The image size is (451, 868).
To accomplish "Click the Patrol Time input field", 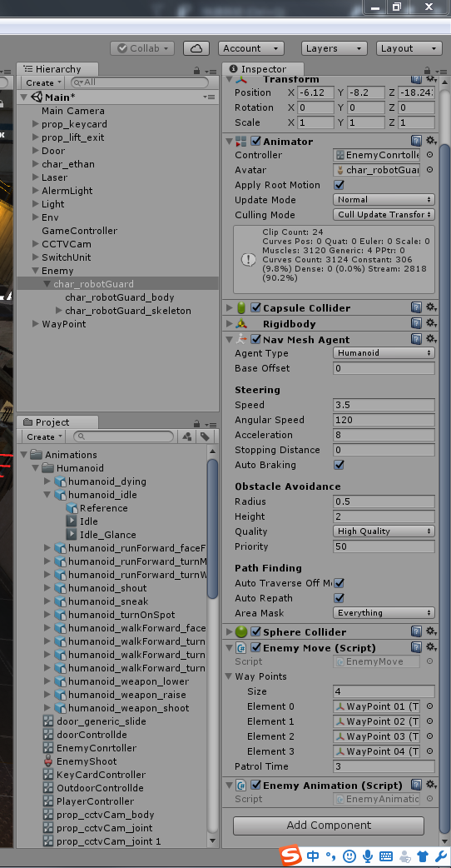I will 384,766.
